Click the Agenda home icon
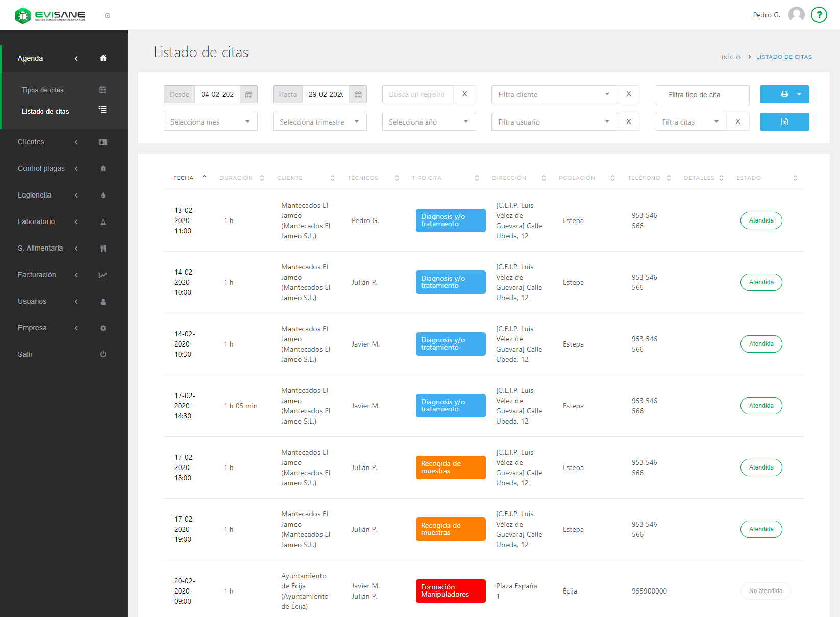 [103, 58]
